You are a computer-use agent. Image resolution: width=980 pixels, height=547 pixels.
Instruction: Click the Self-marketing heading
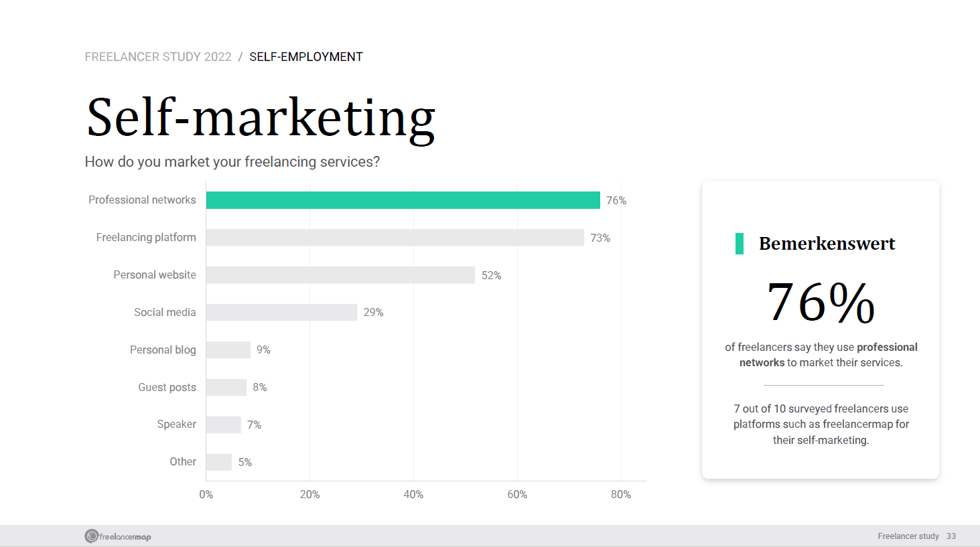click(261, 119)
